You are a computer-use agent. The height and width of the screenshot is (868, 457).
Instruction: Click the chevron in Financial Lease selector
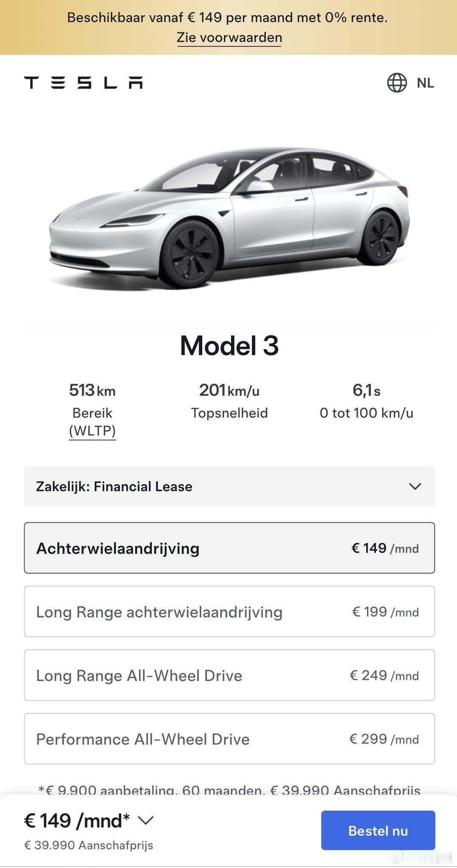(415, 486)
